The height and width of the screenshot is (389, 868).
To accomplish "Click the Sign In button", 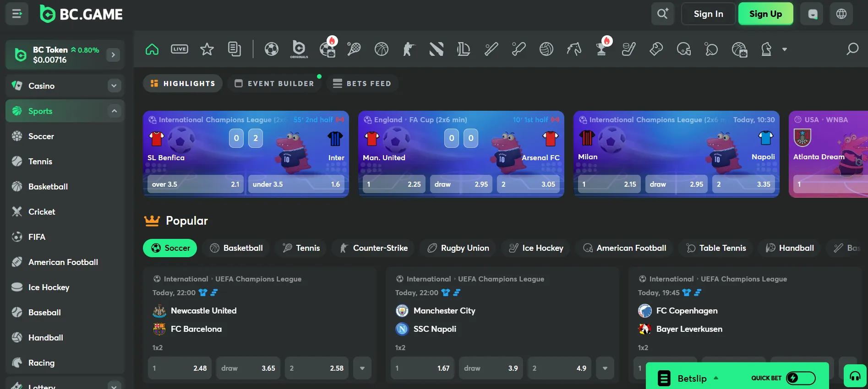I will (x=708, y=14).
